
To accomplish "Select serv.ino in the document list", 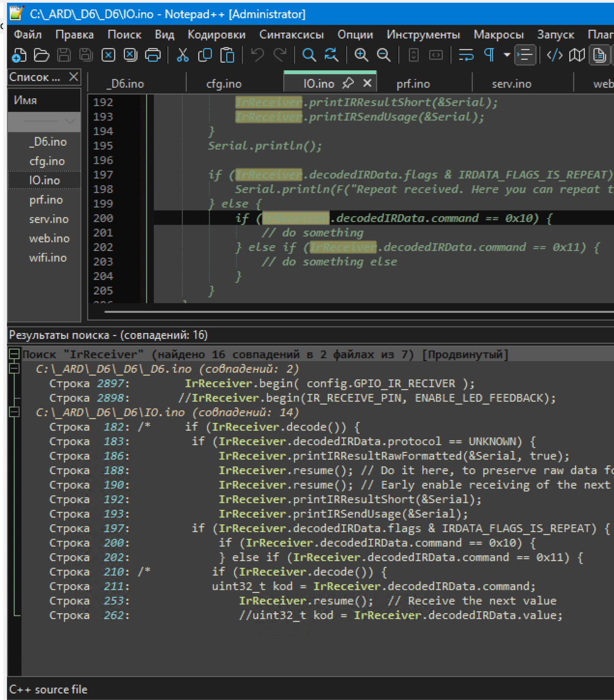I will [49, 219].
